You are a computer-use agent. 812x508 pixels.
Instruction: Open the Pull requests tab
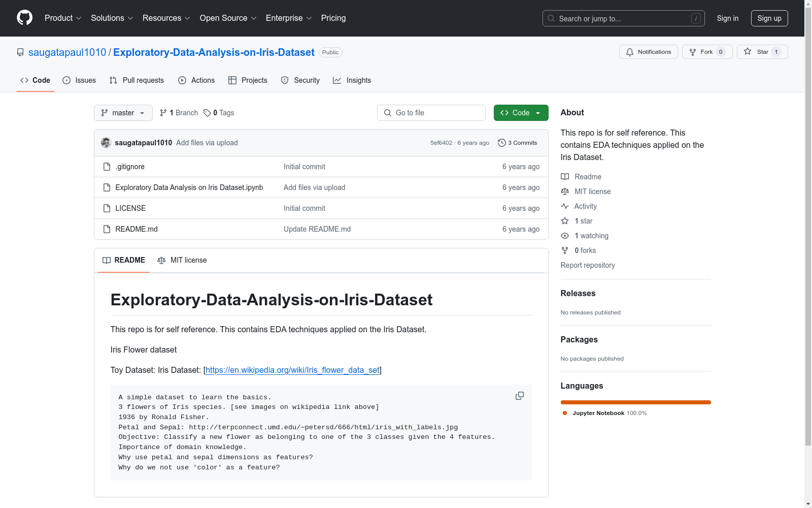(137, 80)
